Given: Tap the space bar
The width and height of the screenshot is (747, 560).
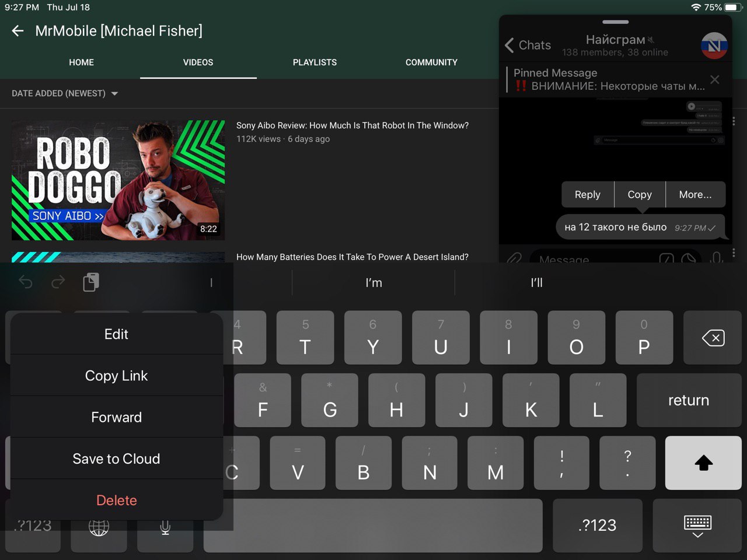Looking at the screenshot, I should (373, 525).
